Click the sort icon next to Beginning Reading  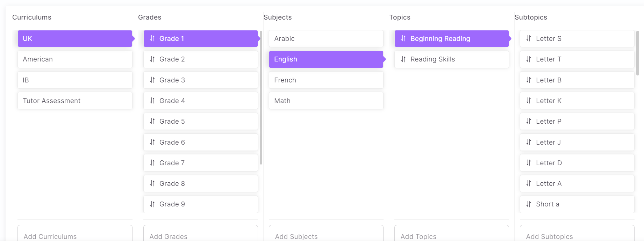(x=403, y=38)
